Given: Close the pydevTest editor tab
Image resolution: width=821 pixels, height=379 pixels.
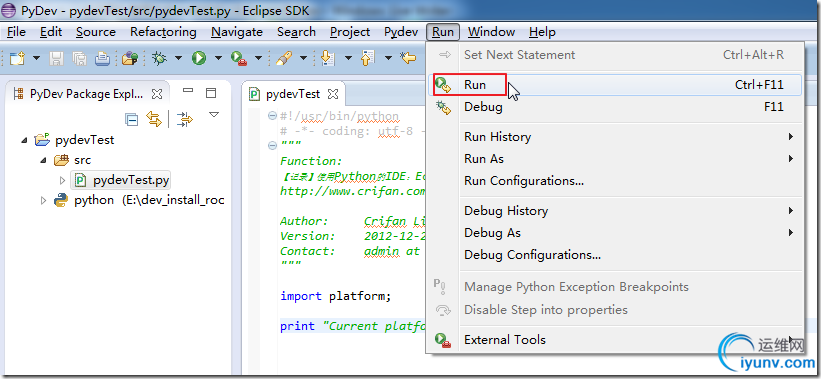Looking at the screenshot, I should (x=332, y=95).
